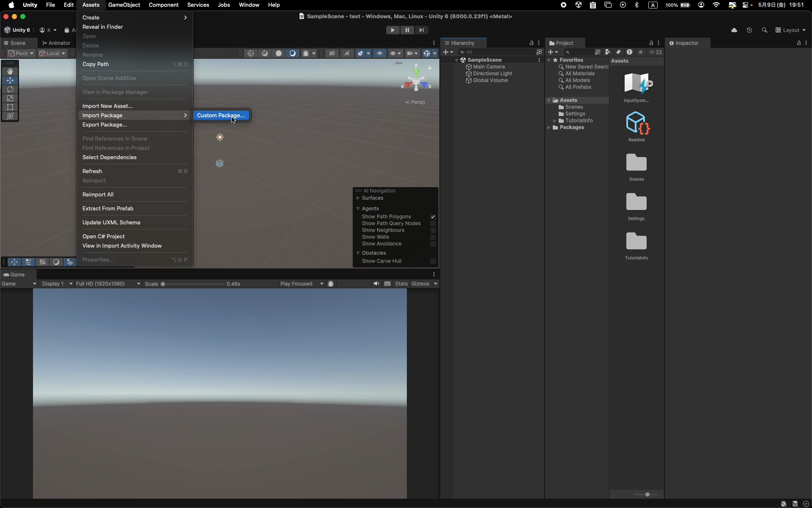This screenshot has height=508, width=812.
Task: Click the shaded lit sphere draw mode icon
Action: [292, 53]
